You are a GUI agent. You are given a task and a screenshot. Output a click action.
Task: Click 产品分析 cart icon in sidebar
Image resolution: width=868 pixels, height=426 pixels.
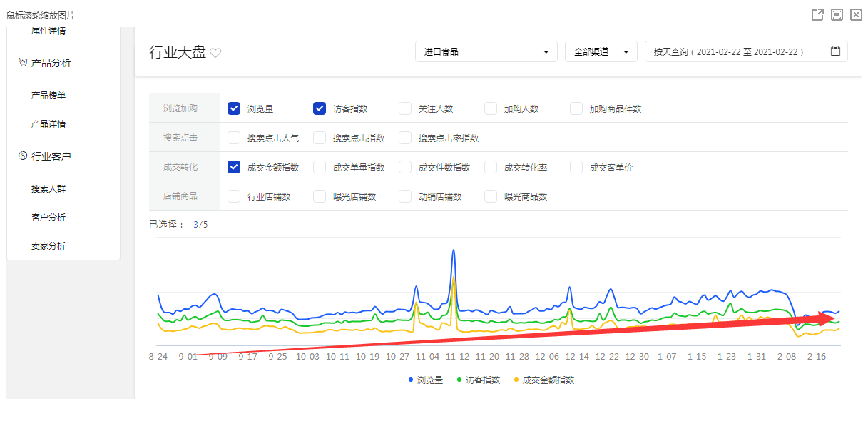[23, 63]
